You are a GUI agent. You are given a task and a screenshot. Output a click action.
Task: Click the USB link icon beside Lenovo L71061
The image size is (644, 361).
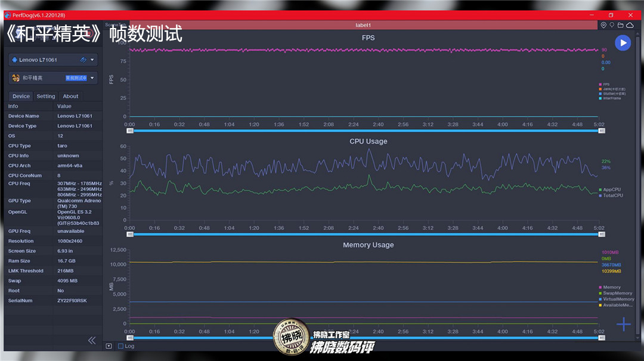83,60
